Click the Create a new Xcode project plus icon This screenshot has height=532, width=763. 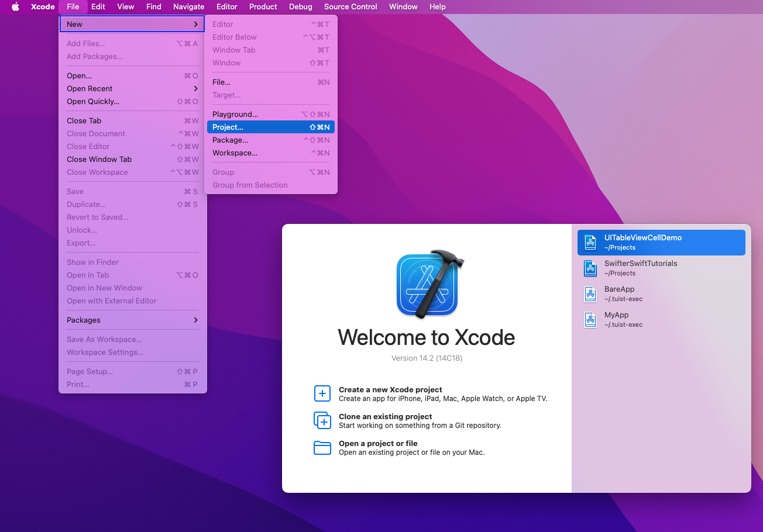[x=322, y=393]
